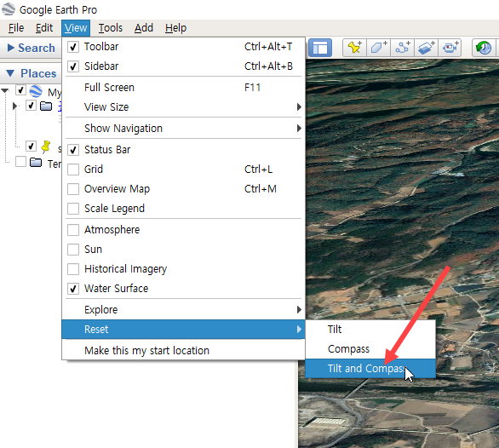This screenshot has height=448, width=499.
Task: Close the View menu
Action: click(76, 28)
